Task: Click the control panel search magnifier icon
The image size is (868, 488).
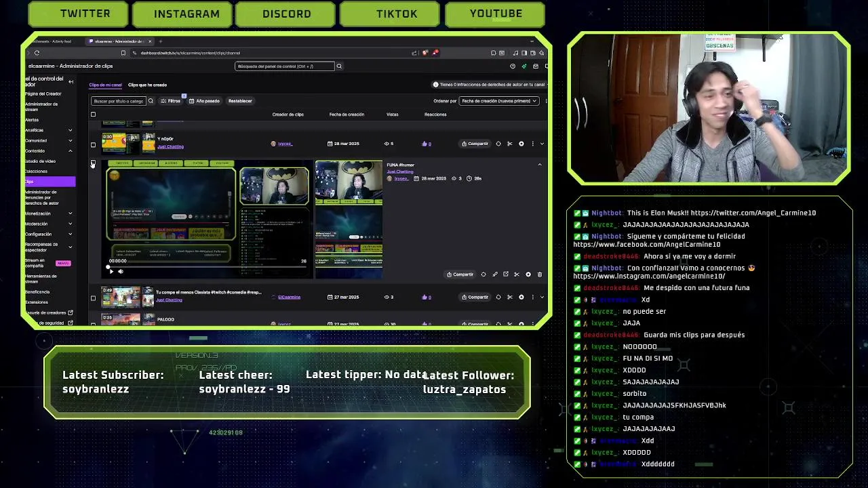Action: 339,66
